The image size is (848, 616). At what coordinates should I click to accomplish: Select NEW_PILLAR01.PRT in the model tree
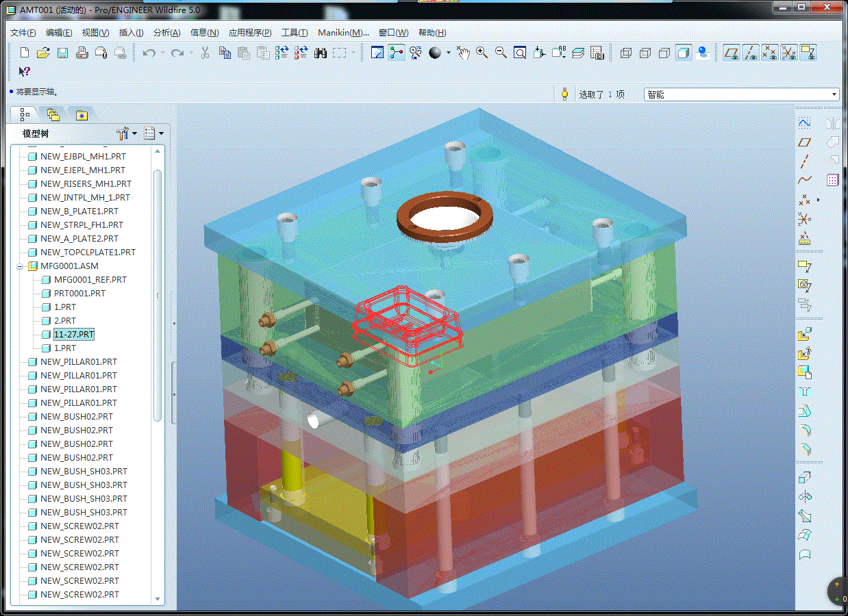[78, 361]
